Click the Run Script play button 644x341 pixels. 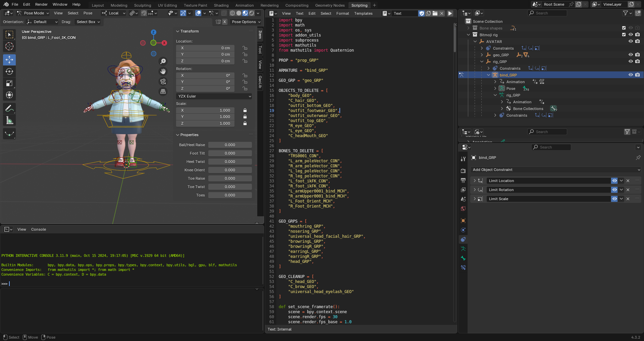pyautogui.click(x=450, y=13)
